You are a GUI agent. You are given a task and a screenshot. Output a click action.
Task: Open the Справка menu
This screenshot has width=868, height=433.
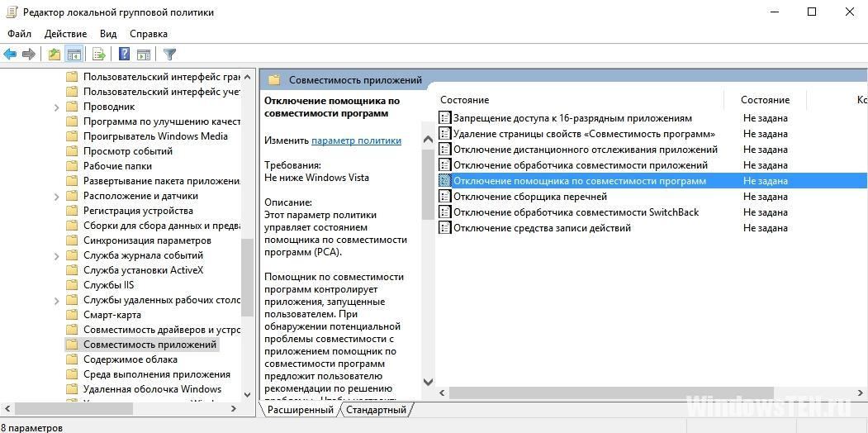tap(149, 34)
